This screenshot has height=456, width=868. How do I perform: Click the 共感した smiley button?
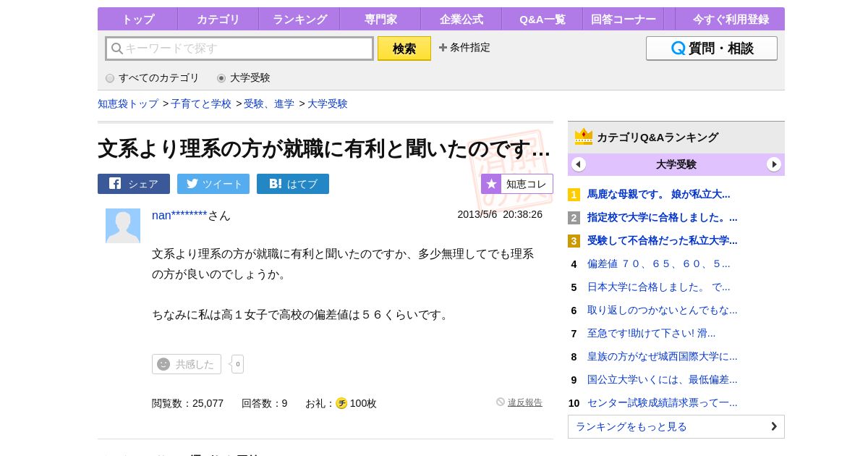coord(187,364)
